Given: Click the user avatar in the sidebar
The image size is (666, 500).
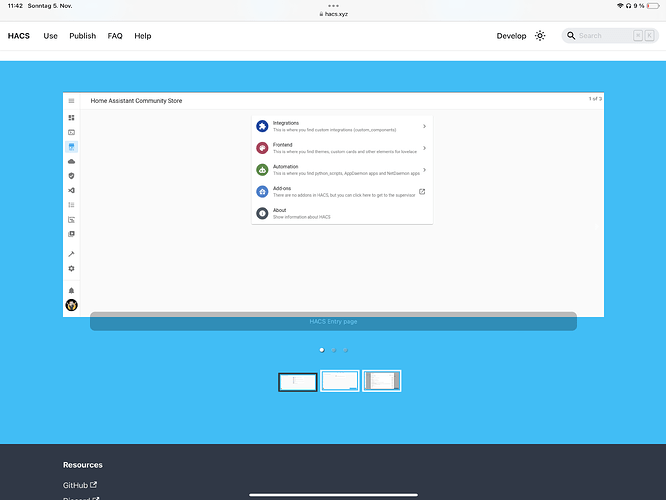Looking at the screenshot, I should pyautogui.click(x=71, y=305).
